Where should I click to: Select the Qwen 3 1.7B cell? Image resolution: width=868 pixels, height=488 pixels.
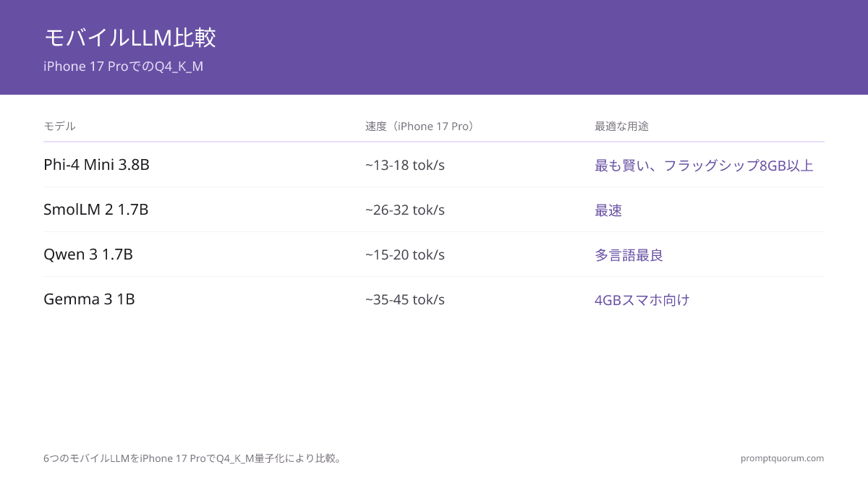point(88,254)
